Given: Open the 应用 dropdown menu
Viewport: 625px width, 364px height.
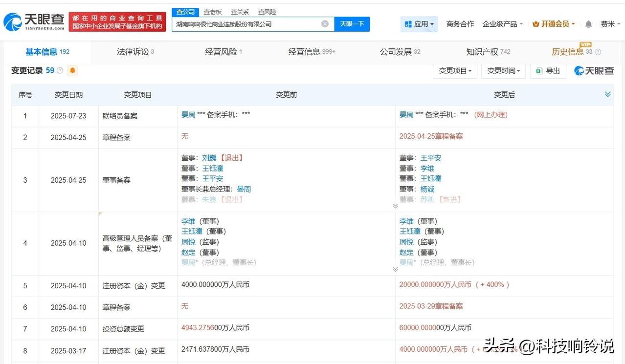Looking at the screenshot, I should point(419,24).
